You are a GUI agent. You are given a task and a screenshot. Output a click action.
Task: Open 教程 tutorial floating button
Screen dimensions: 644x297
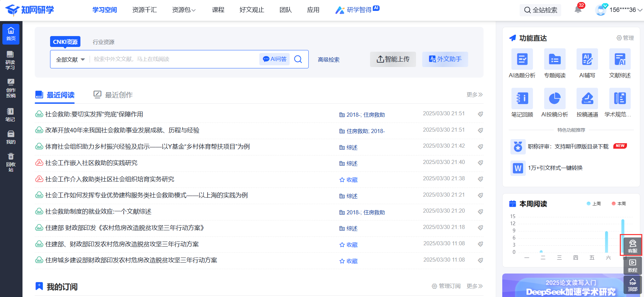point(633,265)
